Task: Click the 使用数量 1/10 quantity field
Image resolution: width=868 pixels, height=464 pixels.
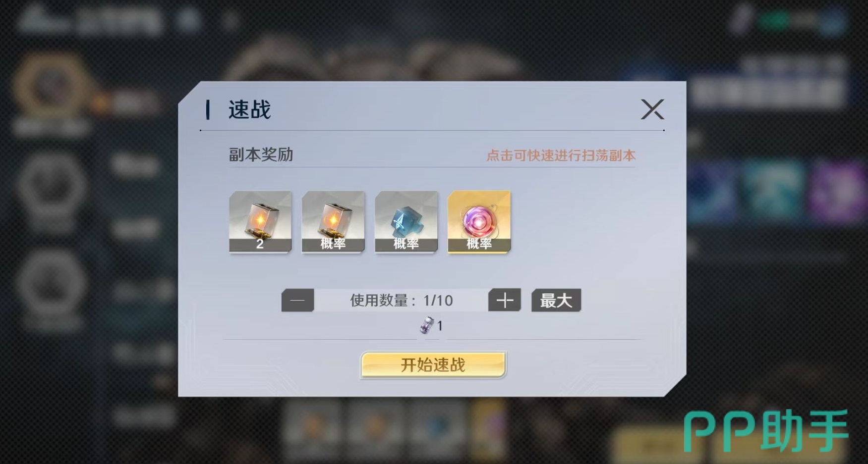Action: [401, 300]
